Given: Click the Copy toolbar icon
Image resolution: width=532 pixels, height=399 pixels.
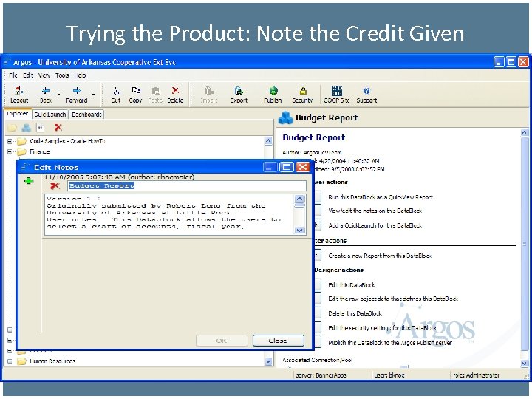Looking at the screenshot, I should click(x=136, y=91).
